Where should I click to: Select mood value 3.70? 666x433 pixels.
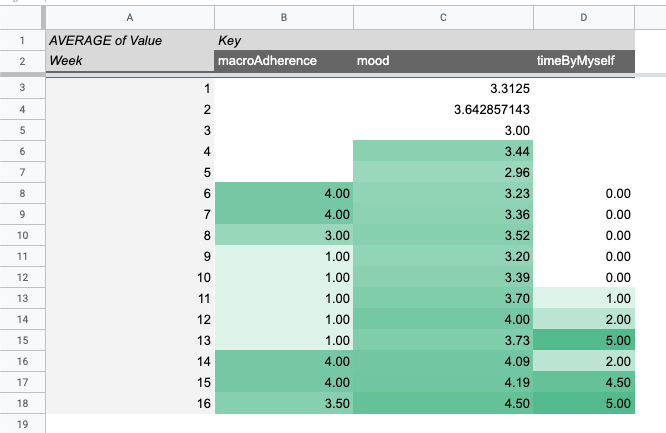(x=443, y=298)
